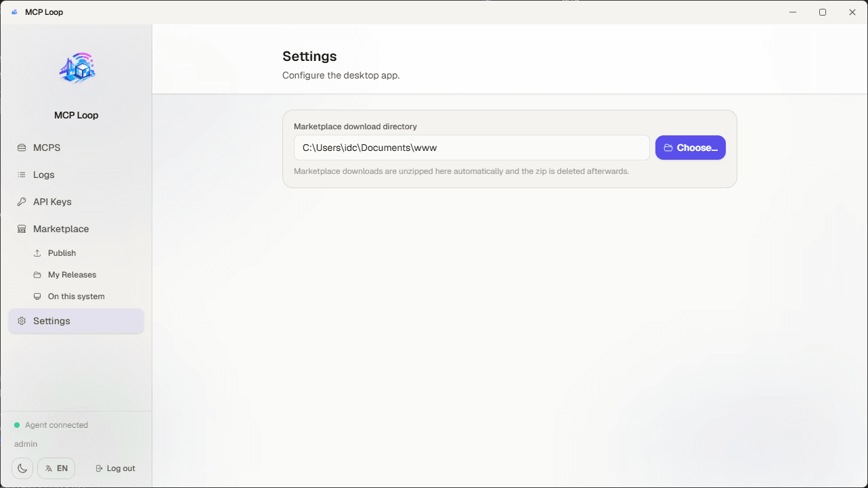Click the Logs list icon
Viewport: 868px width, 488px height.
[x=22, y=175]
